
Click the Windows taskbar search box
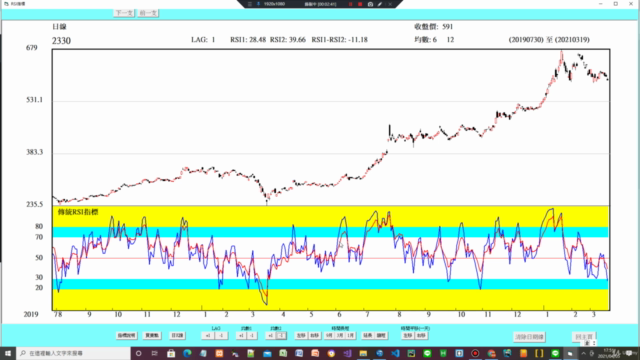click(x=73, y=353)
